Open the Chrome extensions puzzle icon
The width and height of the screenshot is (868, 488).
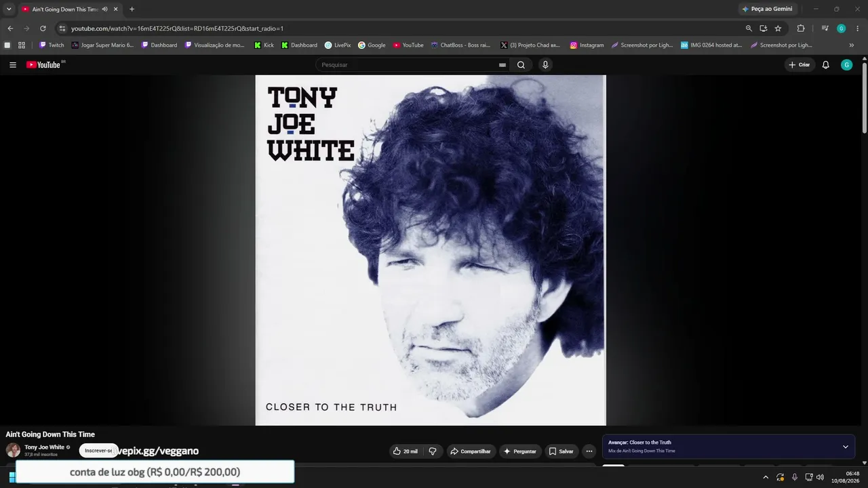[x=801, y=28]
